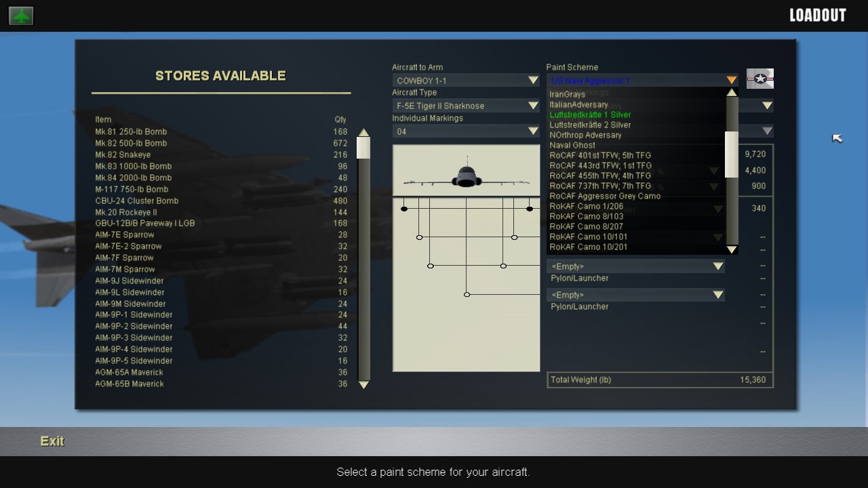The width and height of the screenshot is (868, 488).
Task: Select NOrthrop Adversary paint scheme
Action: (585, 135)
